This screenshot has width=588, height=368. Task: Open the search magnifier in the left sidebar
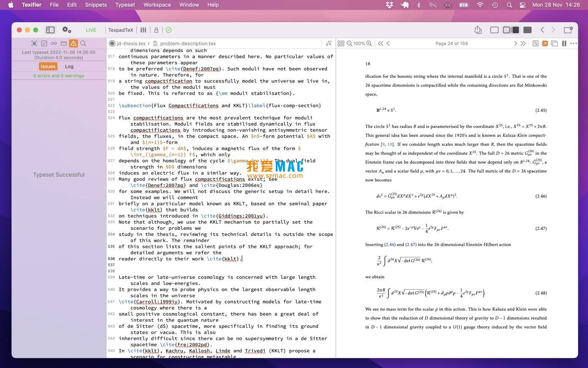coord(83,43)
